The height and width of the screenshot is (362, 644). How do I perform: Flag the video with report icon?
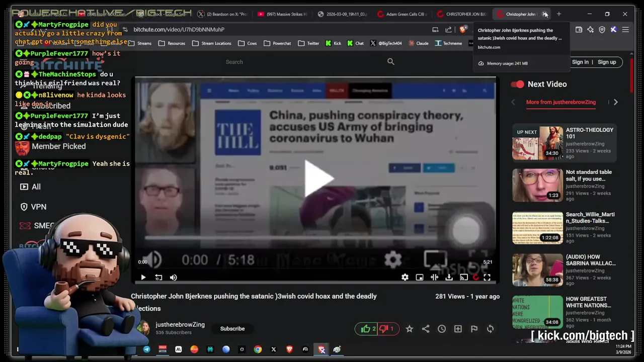click(474, 329)
